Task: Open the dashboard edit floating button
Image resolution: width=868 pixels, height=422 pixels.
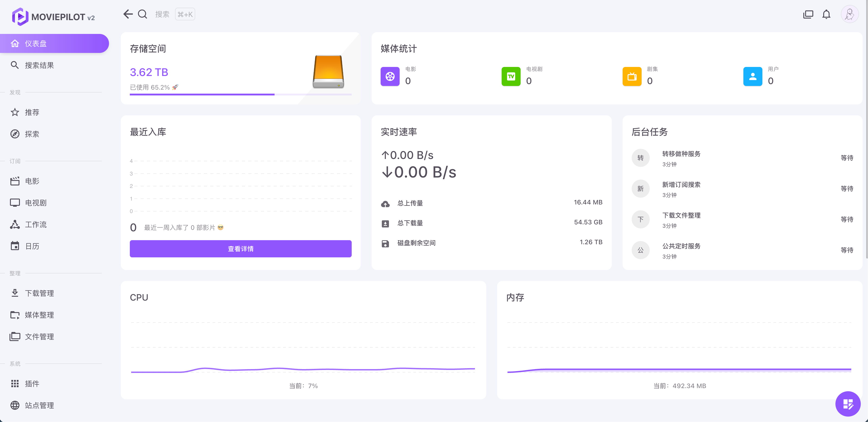Action: (848, 404)
